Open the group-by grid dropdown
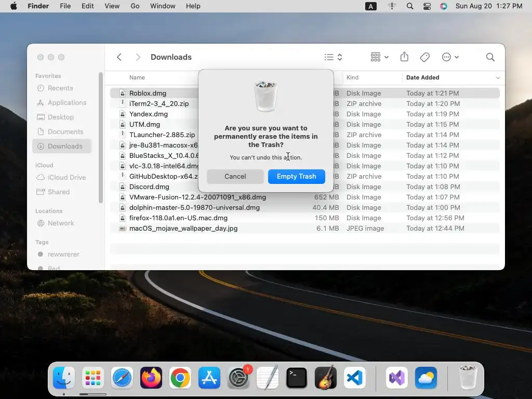 coord(379,57)
